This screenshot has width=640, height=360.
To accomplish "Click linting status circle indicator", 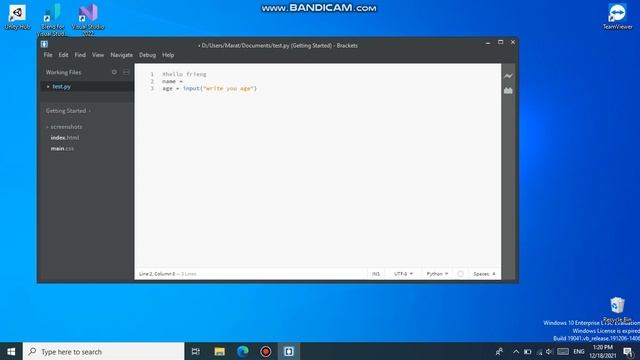I will tap(460, 274).
